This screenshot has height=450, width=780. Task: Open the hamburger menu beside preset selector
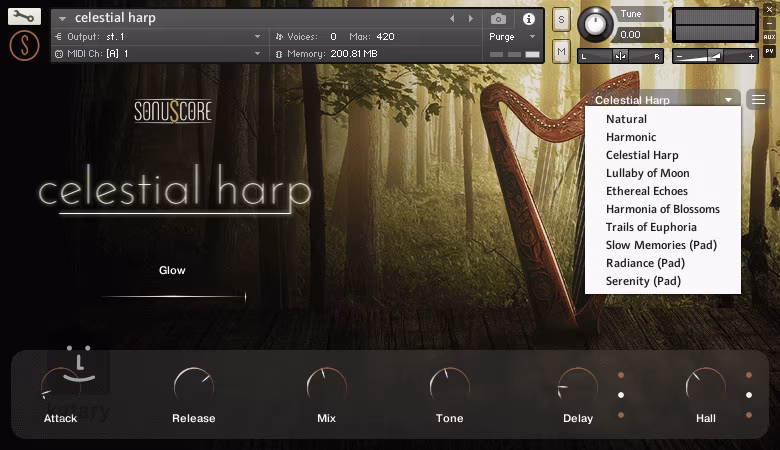pyautogui.click(x=759, y=100)
